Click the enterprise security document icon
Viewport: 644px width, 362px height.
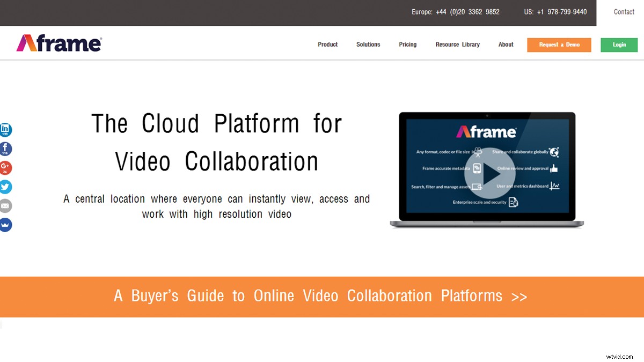513,203
